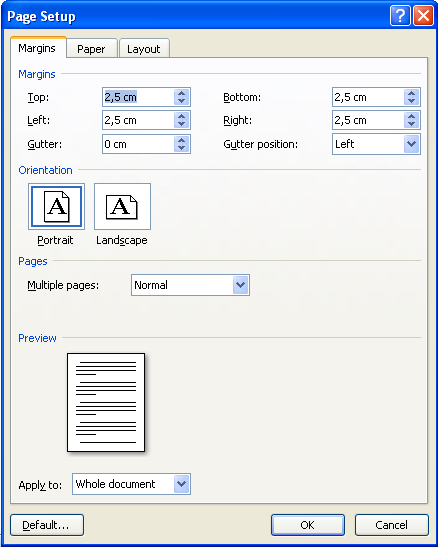Image resolution: width=438 pixels, height=547 pixels.
Task: Open the Multiple pages dropdown
Action: [x=241, y=285]
